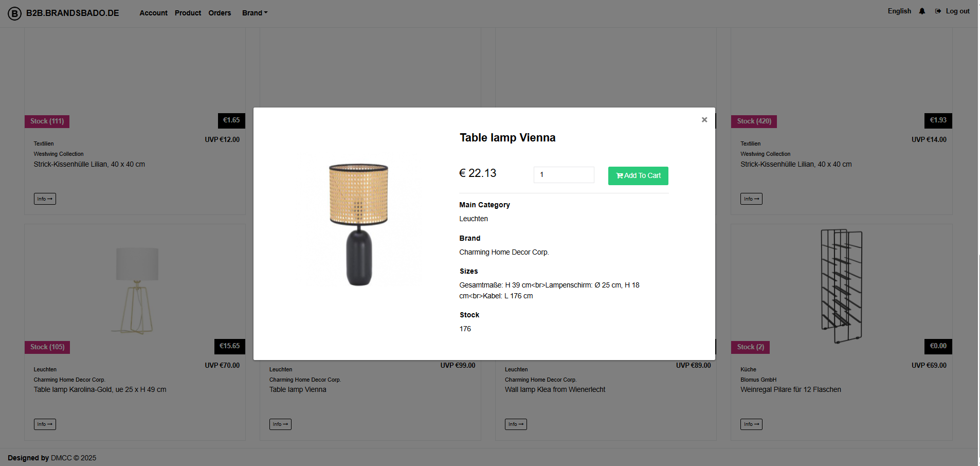Screen dimensions: 980x466
Task: Click the quantity input field
Action: pos(564,175)
